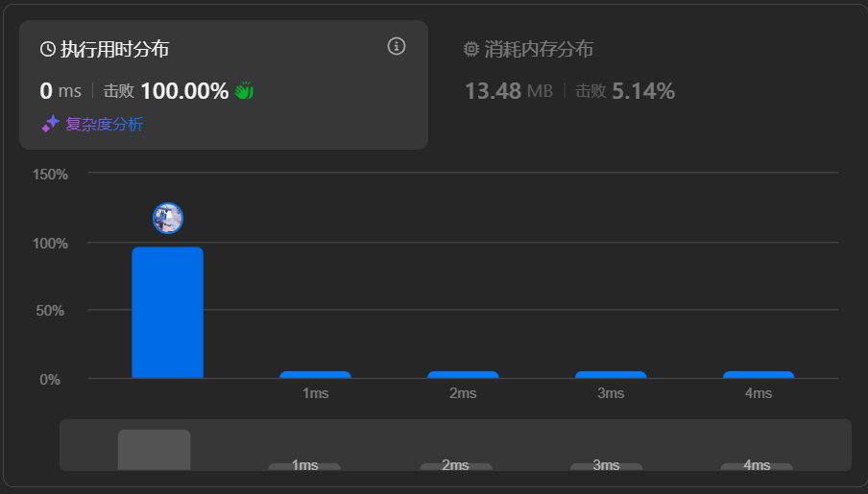This screenshot has height=494, width=868.
Task: Click the info icon in runtime card
Action: coord(396,46)
